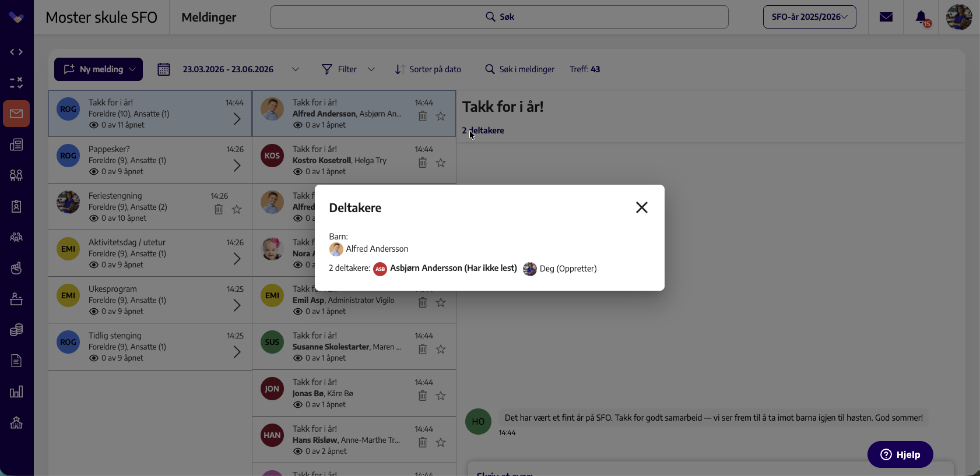Viewport: 980px width, 476px height.
Task: Open the raised hand icon in sidebar
Action: click(16, 268)
